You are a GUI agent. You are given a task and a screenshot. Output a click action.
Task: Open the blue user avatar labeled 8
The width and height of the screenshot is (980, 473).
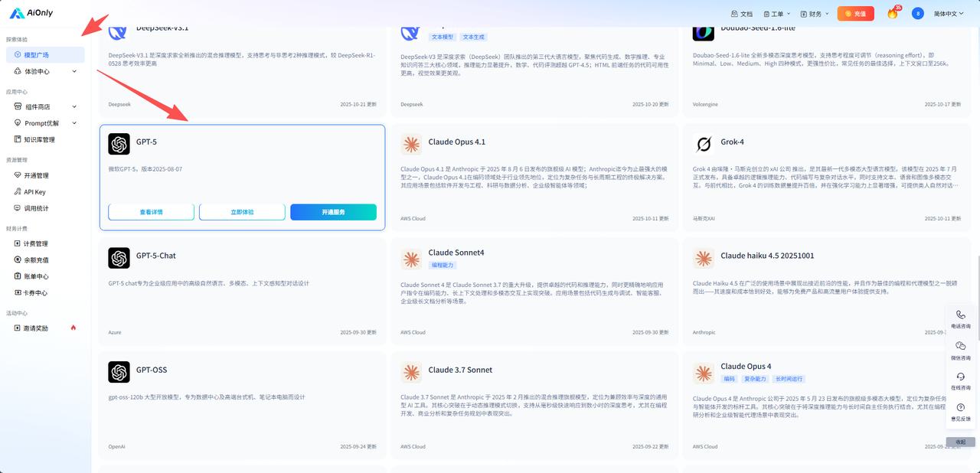point(918,14)
